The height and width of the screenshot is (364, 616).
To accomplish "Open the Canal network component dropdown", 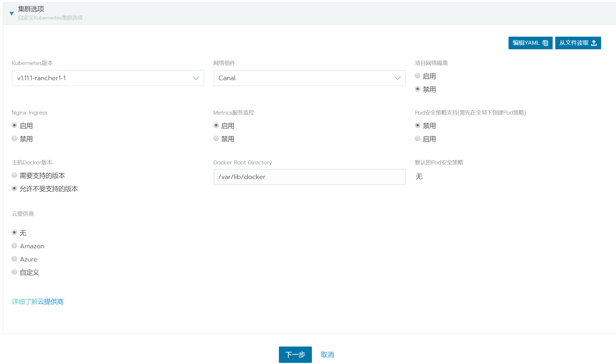I will pos(309,78).
